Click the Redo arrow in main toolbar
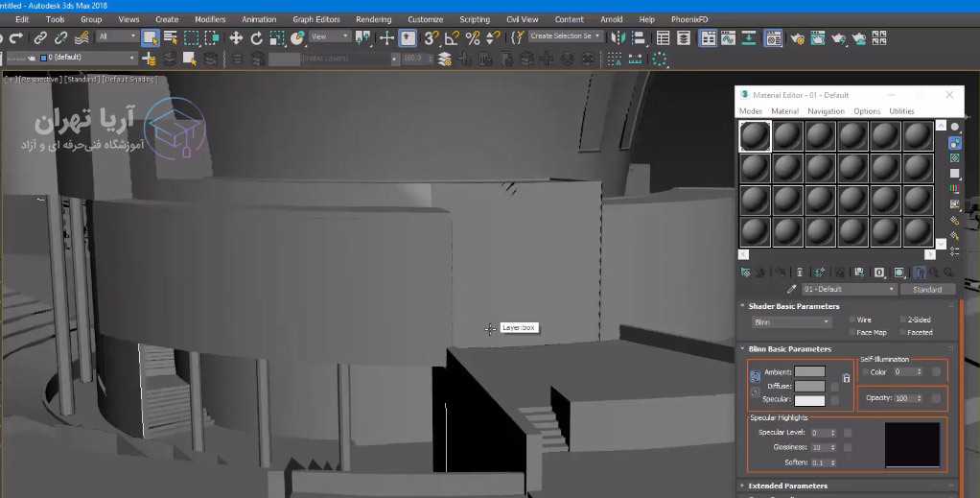The height and width of the screenshot is (498, 980). tap(15, 38)
